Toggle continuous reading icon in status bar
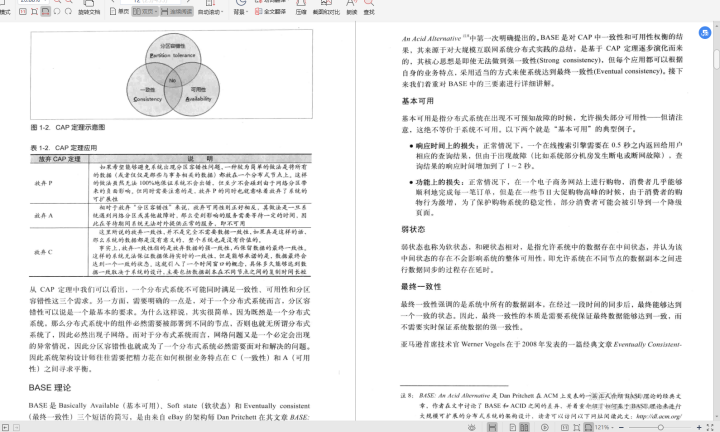 (492, 427)
